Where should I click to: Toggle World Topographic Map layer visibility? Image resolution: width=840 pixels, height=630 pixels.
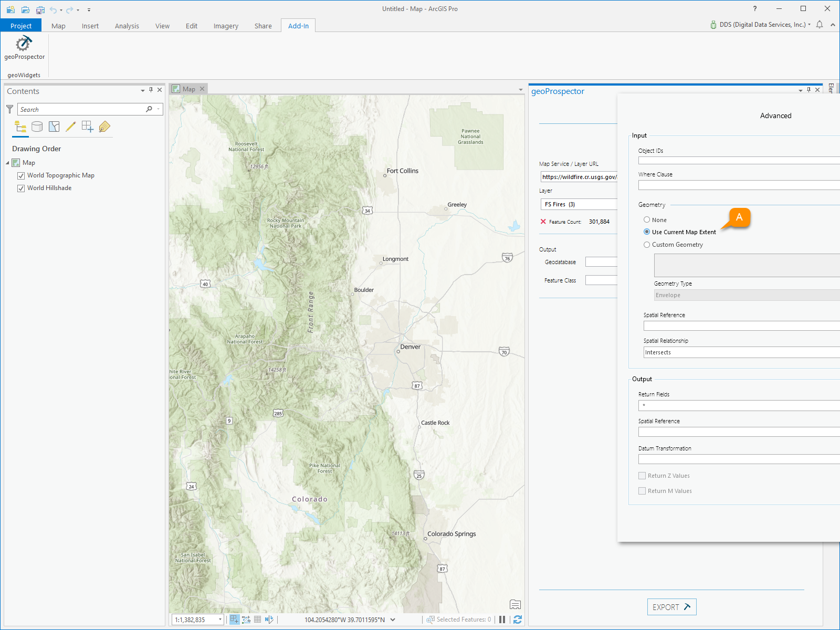pos(21,176)
